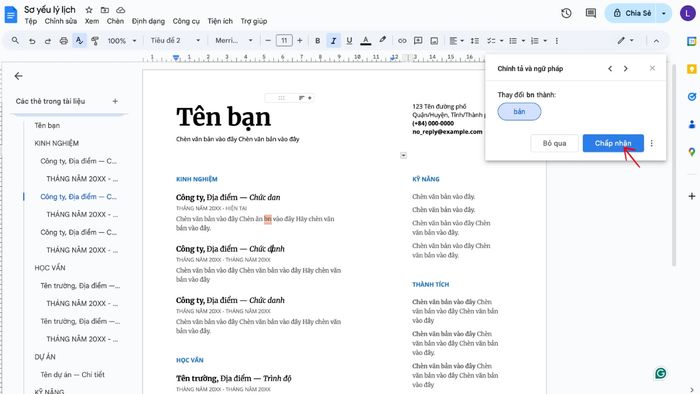The height and width of the screenshot is (394, 700).
Task: Open the Công cụ menu
Action: click(x=186, y=21)
